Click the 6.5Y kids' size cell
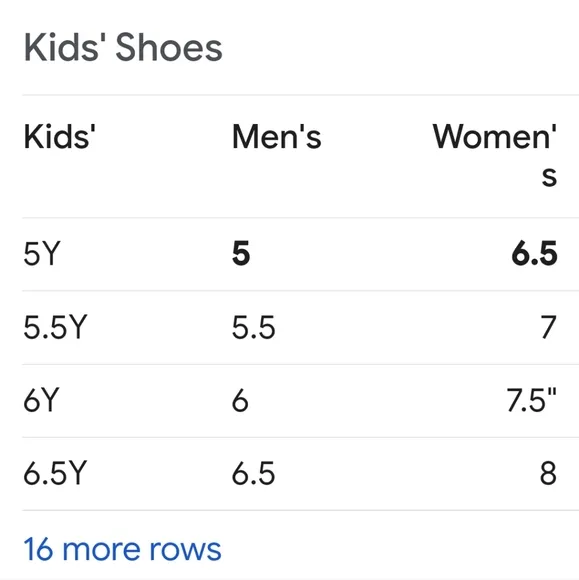This screenshot has height=580, width=579. [x=55, y=473]
